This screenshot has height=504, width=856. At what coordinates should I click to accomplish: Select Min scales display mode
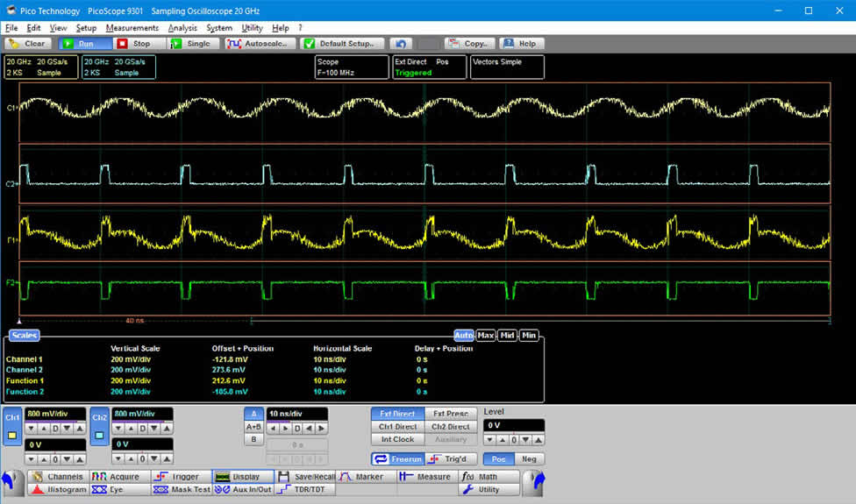click(529, 335)
